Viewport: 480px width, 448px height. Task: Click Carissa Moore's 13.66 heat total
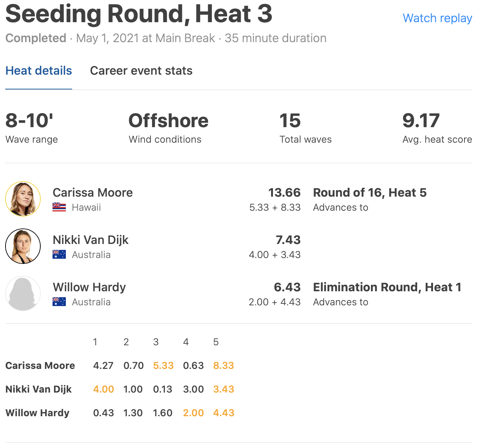(284, 193)
